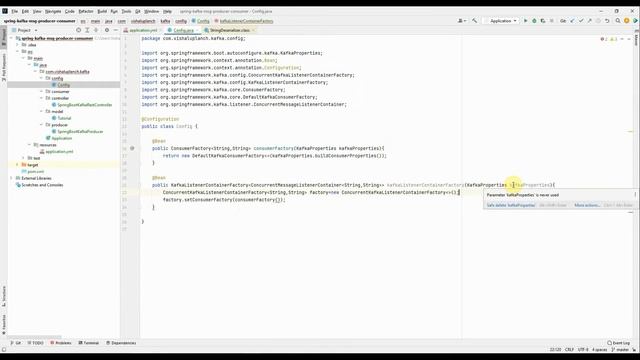640x360 pixels.
Task: Click the UTF-8 encoding in status bar
Action: click(583, 350)
